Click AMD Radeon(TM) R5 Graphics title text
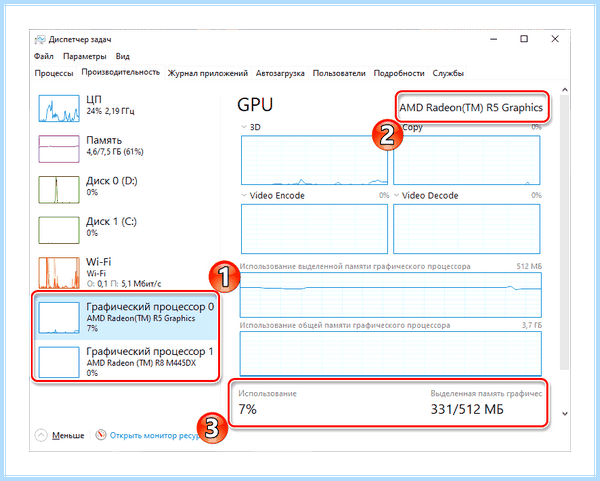This screenshot has width=600, height=481. pyautogui.click(x=471, y=108)
